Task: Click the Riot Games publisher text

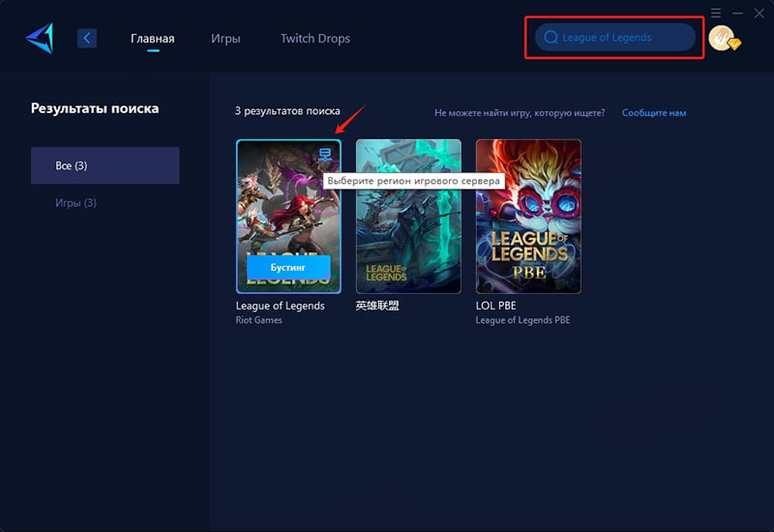Action: pos(259,320)
